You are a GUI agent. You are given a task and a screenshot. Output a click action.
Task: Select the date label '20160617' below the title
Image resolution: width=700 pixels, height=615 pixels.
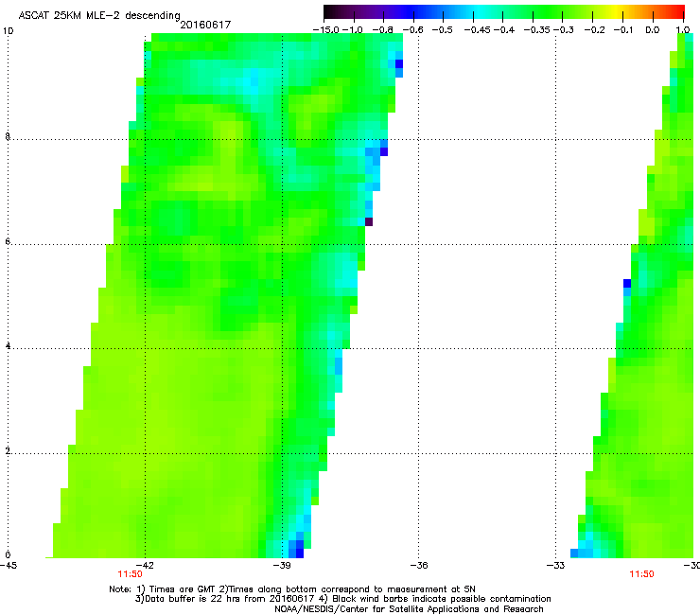pos(205,25)
